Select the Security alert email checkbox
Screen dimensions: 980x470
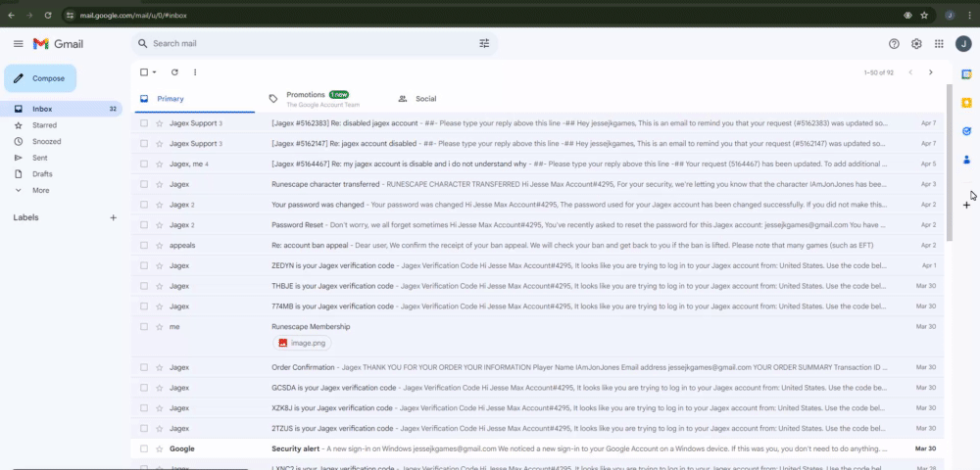click(x=144, y=448)
